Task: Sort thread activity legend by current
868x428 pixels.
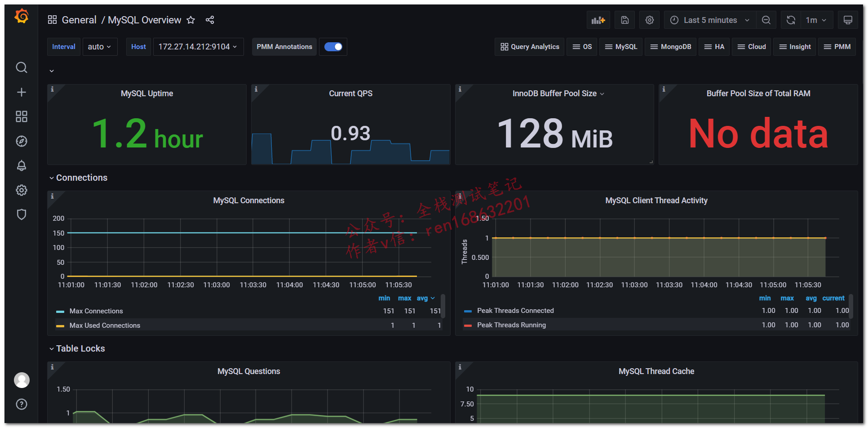Action: (x=833, y=298)
